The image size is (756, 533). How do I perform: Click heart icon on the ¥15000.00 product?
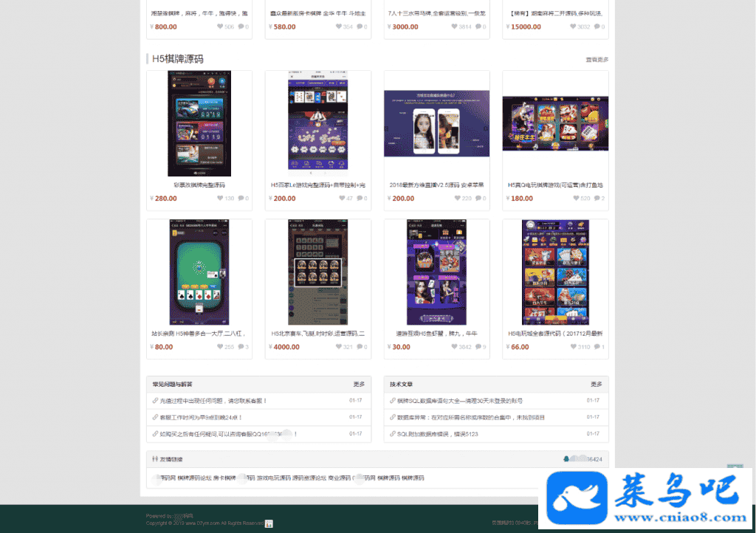(573, 27)
